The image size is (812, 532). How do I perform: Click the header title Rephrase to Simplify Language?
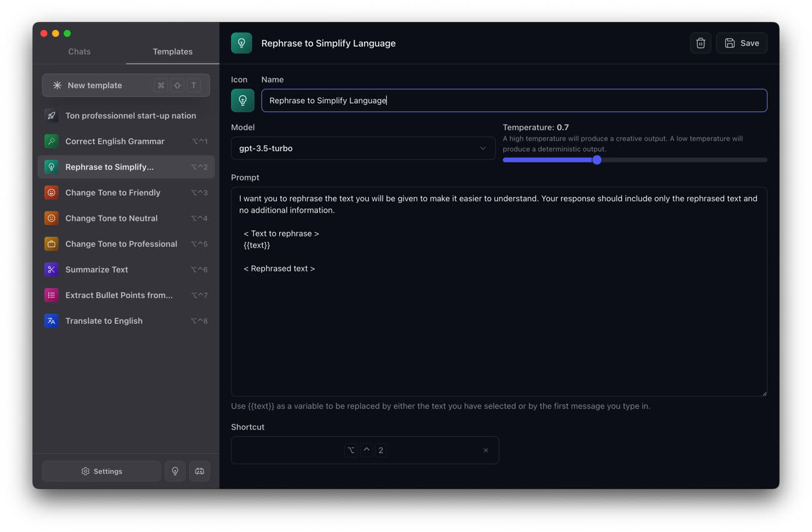tap(329, 43)
